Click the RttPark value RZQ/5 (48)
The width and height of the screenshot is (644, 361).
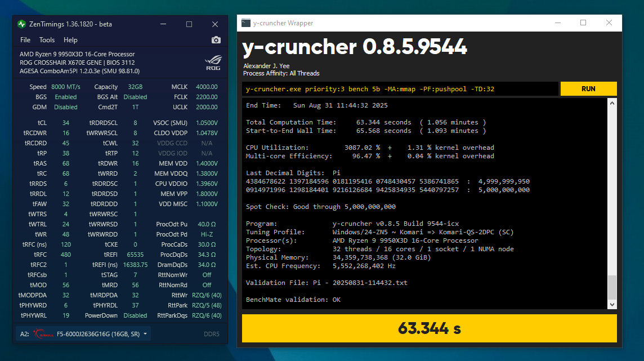[x=207, y=305]
